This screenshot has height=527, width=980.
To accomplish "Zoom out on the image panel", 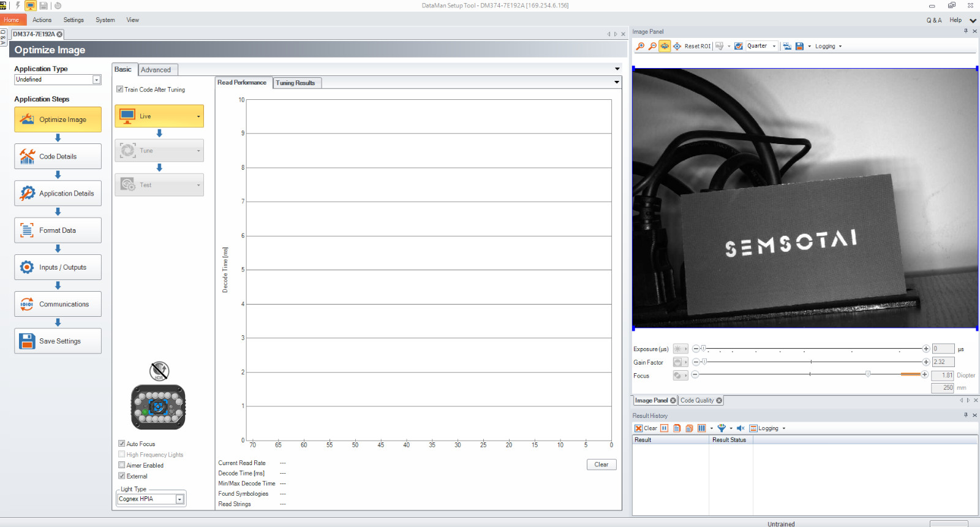I will (x=652, y=46).
